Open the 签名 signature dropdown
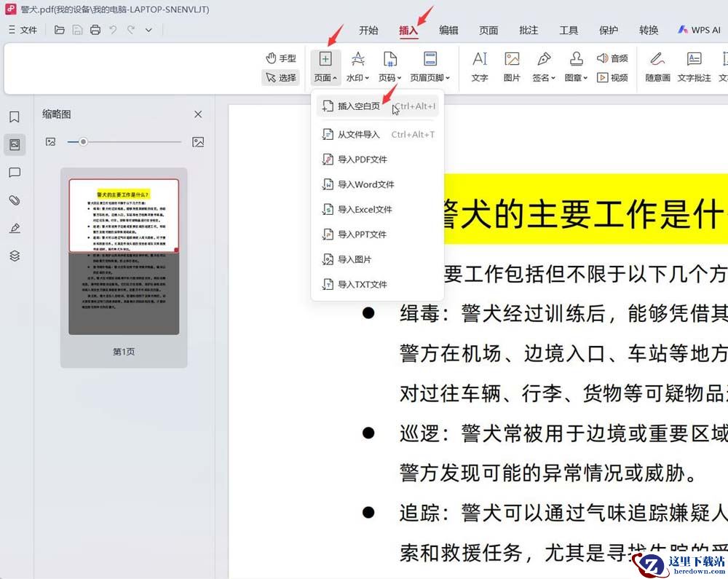728x579 pixels. (544, 67)
